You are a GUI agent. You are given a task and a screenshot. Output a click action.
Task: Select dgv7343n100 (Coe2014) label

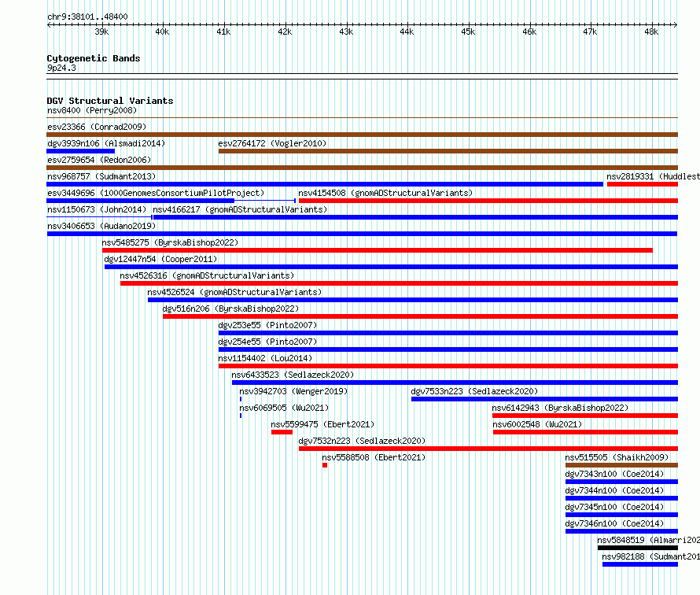[x=615, y=474]
